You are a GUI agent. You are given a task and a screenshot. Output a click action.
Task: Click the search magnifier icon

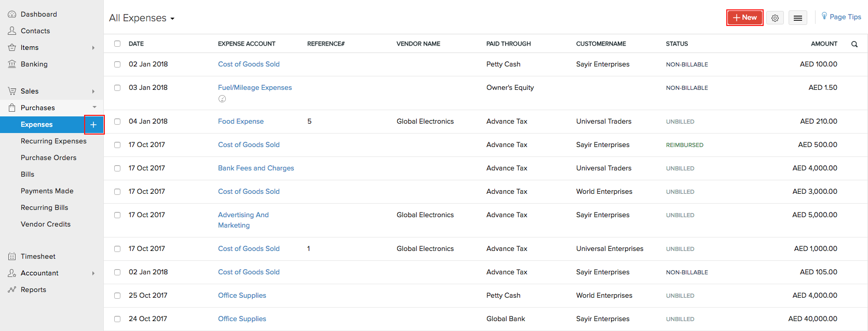tap(855, 44)
